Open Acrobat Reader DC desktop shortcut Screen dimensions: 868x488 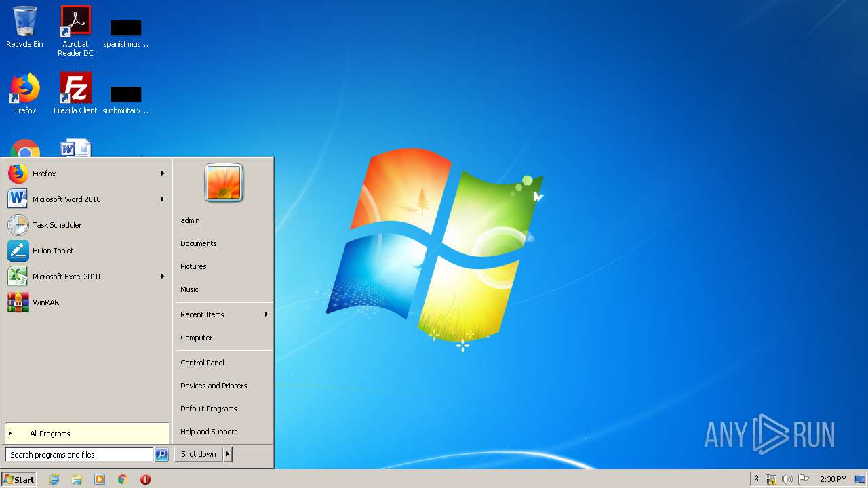pos(75,30)
